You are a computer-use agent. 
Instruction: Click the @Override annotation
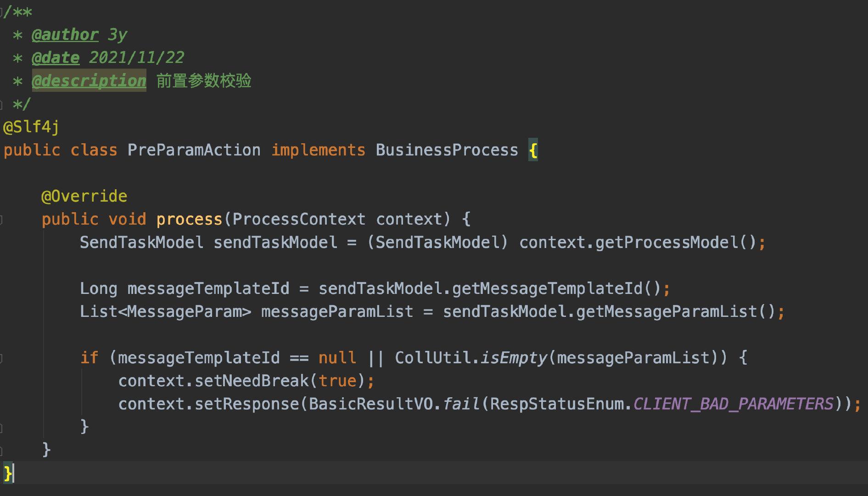click(x=84, y=196)
